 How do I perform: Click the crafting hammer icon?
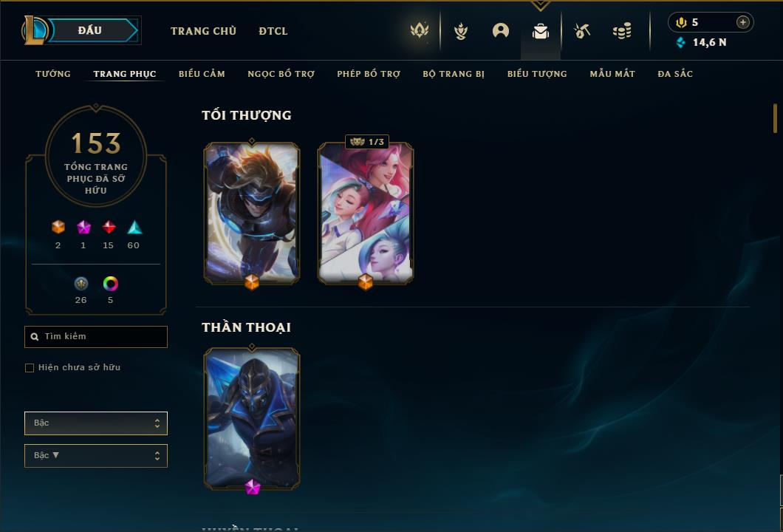click(582, 31)
